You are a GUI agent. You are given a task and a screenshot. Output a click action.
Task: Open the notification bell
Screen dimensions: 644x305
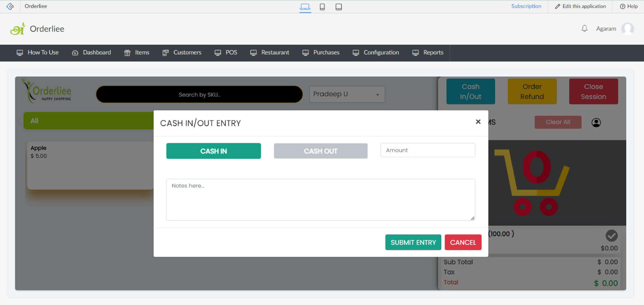click(584, 28)
